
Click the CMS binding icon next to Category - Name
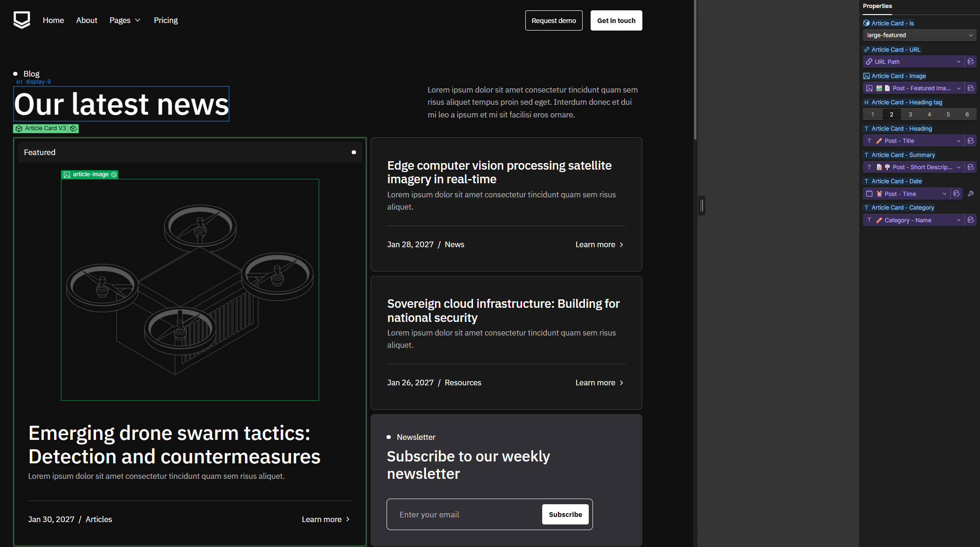[971, 220]
